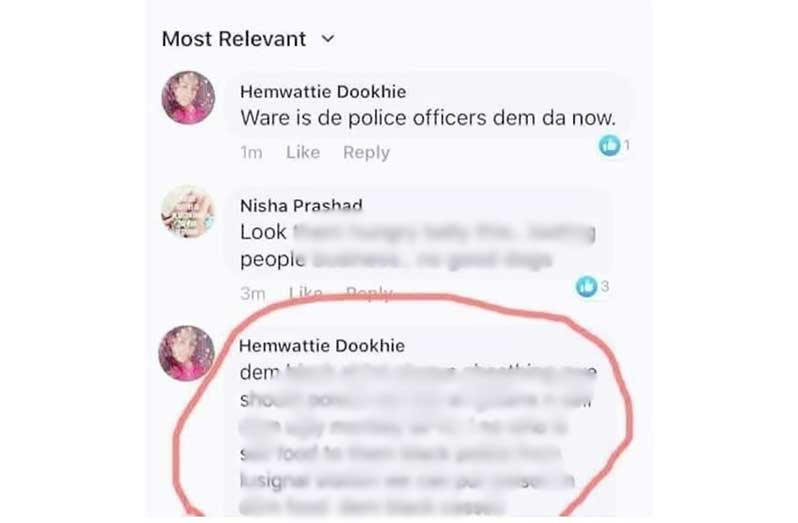Viewport: 798px width, 523px height.
Task: Open the 3m timestamp on Nisha's comment
Action: point(253,294)
